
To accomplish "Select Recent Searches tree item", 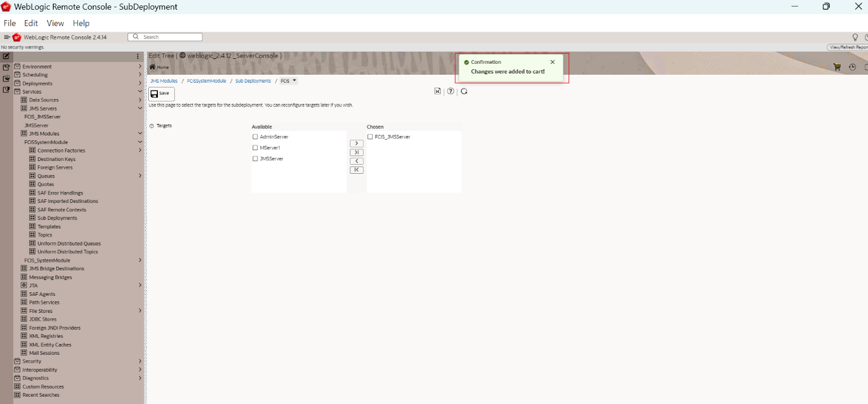I will (41, 395).
